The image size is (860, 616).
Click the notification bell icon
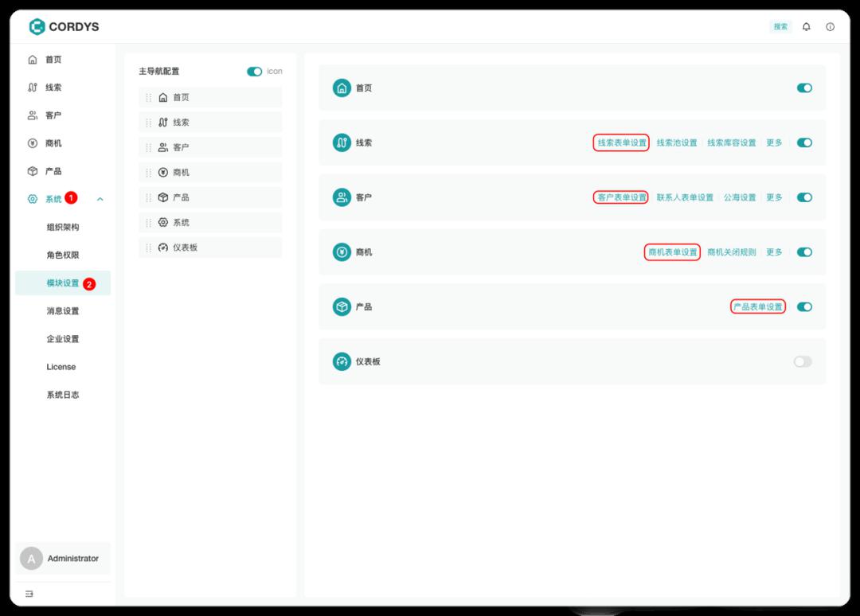coord(806,27)
